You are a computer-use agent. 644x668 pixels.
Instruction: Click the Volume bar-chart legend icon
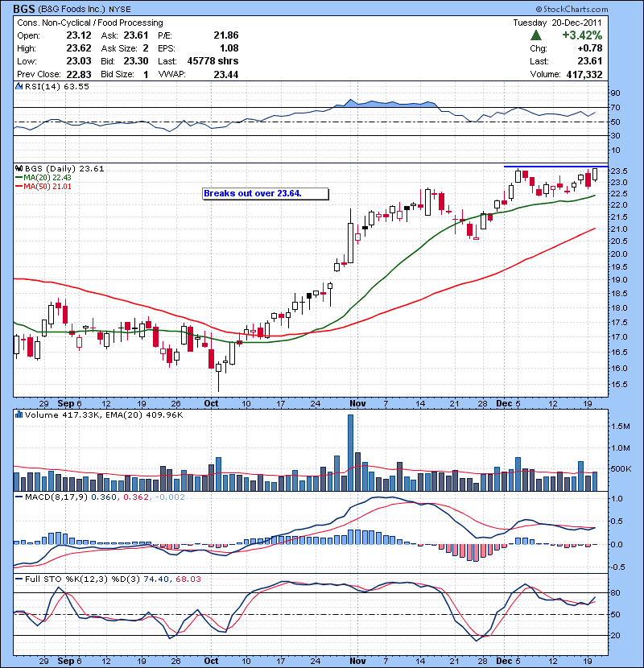(19, 414)
